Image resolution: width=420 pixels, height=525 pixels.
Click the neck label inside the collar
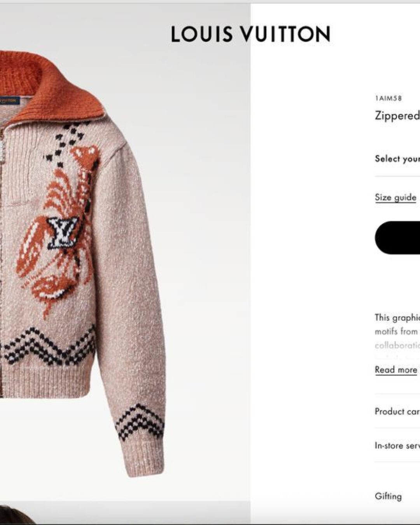point(9,101)
